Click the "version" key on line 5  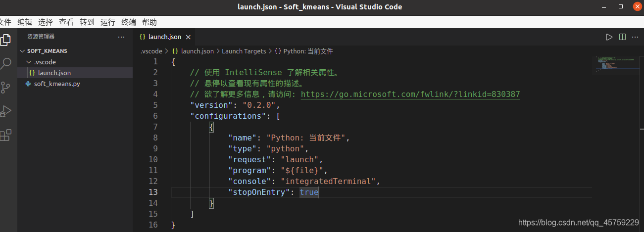[211, 105]
